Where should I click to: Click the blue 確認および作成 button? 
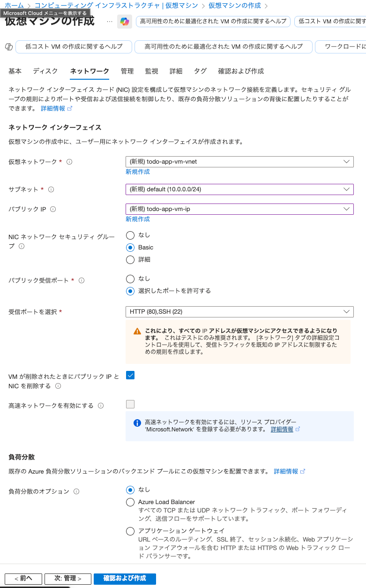125,579
